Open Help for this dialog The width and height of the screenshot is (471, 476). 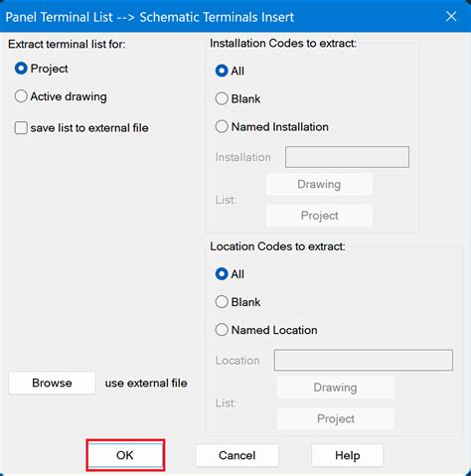pos(347,455)
